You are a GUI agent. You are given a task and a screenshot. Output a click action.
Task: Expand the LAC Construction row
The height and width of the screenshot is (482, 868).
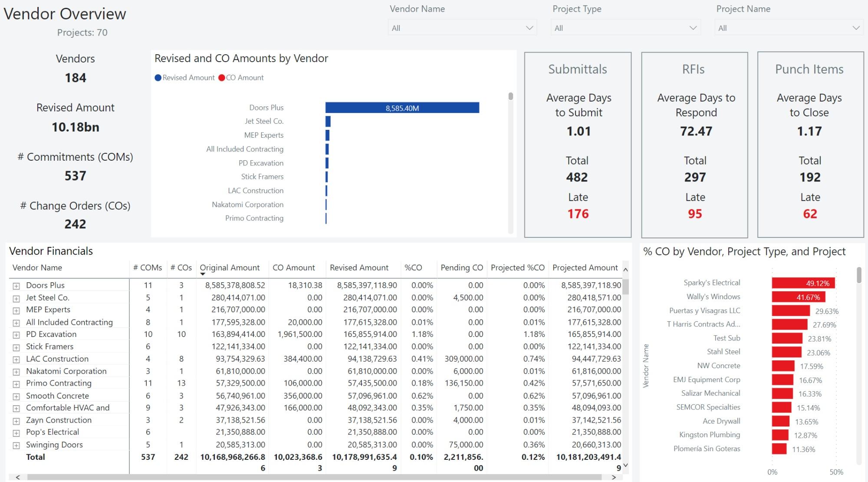click(x=16, y=360)
